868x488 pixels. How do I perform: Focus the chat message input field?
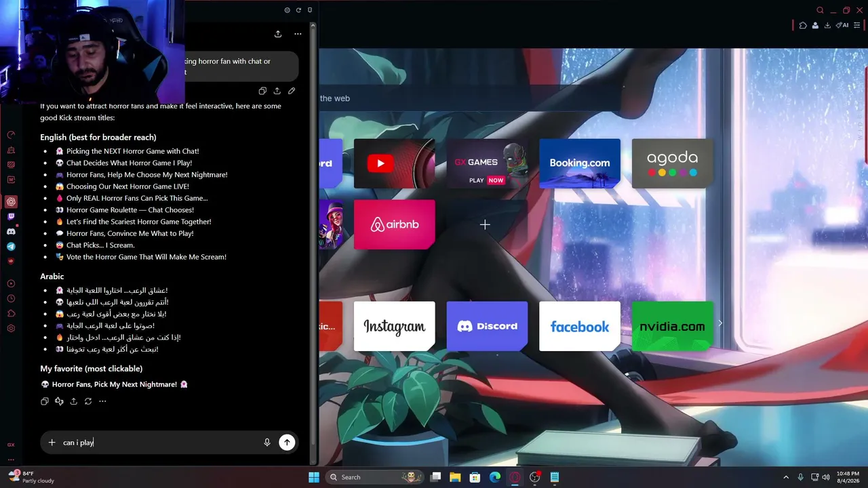pyautogui.click(x=160, y=443)
